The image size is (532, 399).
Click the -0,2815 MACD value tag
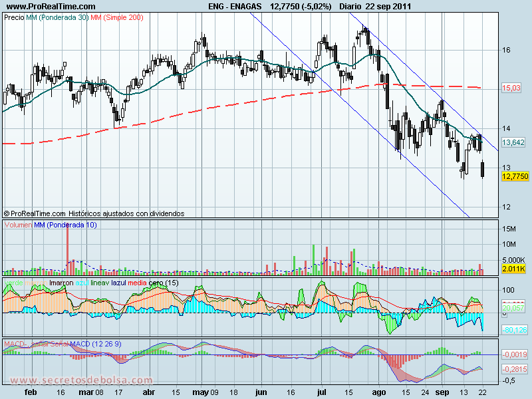point(515,369)
